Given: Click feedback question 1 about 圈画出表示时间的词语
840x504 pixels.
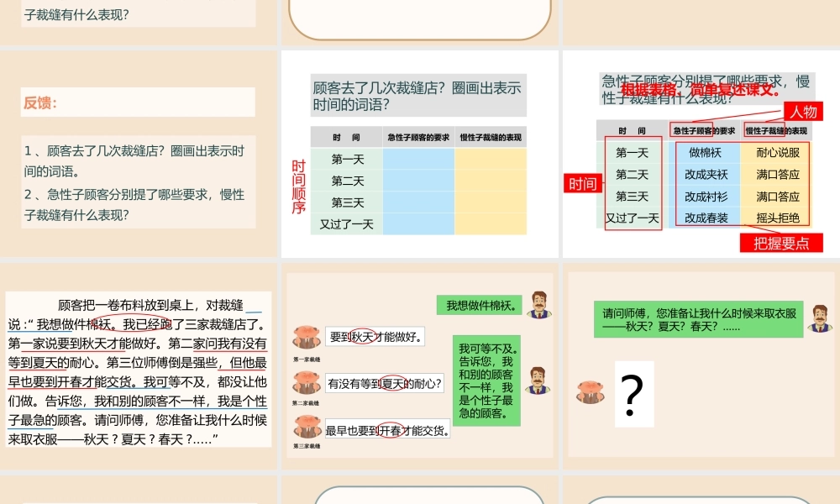Looking at the screenshot, I should pyautogui.click(x=134, y=161).
